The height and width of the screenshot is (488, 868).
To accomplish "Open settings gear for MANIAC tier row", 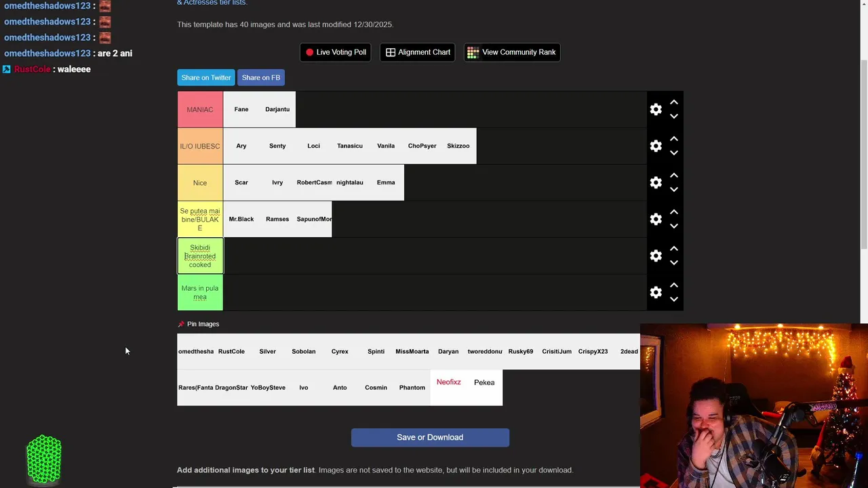I will 656,109.
